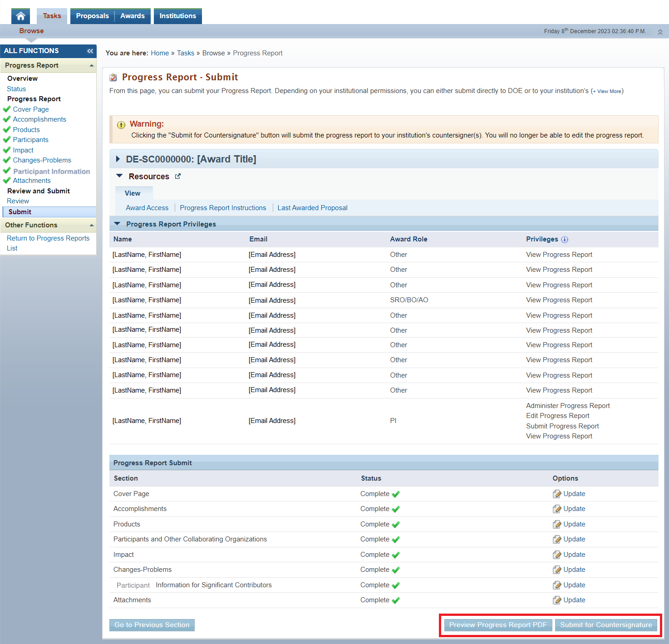Click Submit Progress Report privilege text
This screenshot has width=669, height=644.
click(562, 426)
